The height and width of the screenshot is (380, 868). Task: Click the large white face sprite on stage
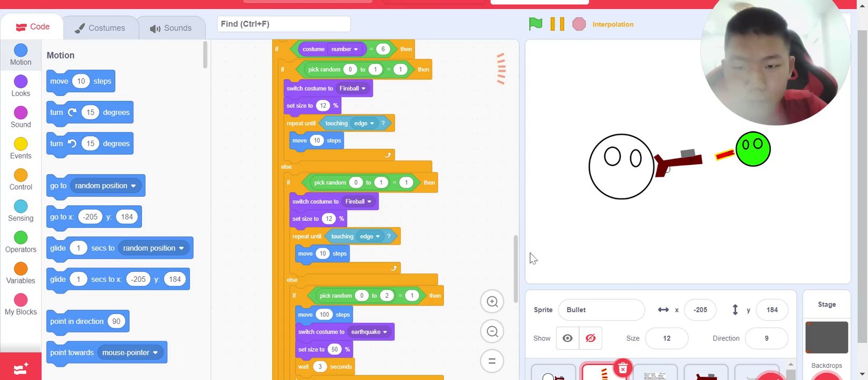click(622, 166)
